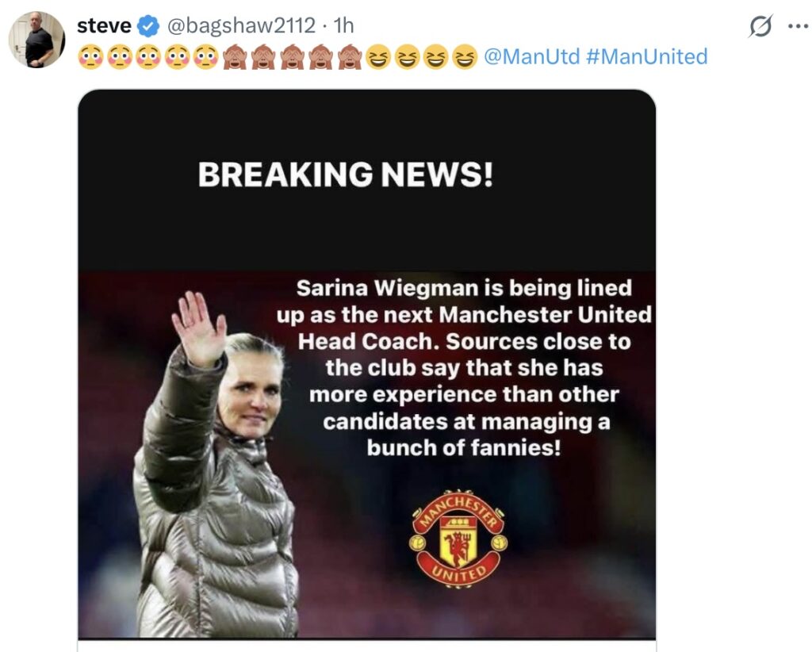Click the display name steve

[104, 25]
